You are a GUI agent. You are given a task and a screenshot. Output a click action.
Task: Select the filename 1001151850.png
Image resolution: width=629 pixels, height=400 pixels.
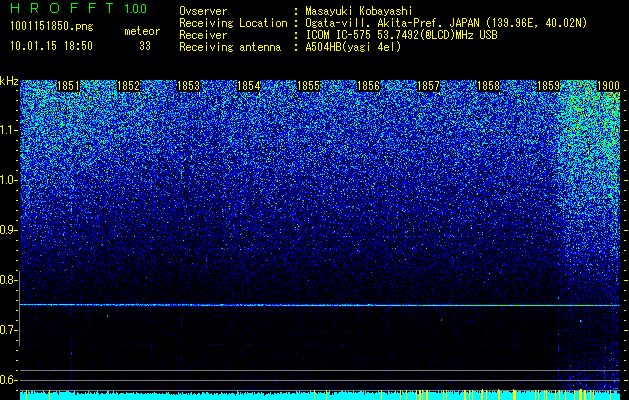52,27
